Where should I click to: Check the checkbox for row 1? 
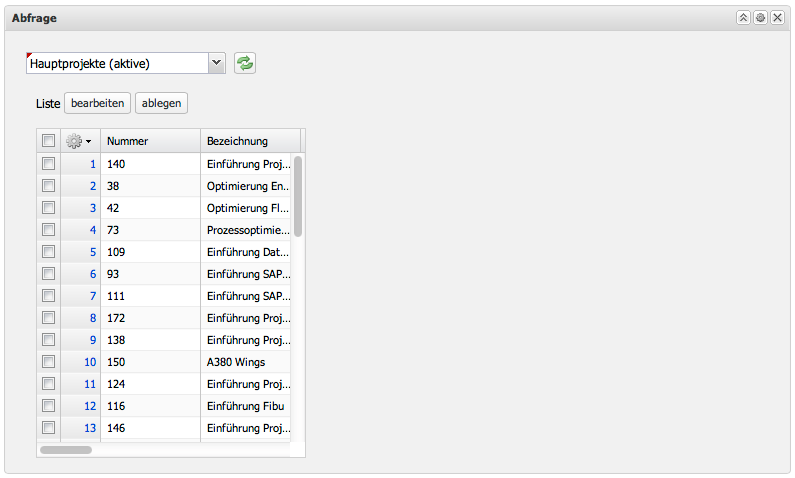coord(48,164)
